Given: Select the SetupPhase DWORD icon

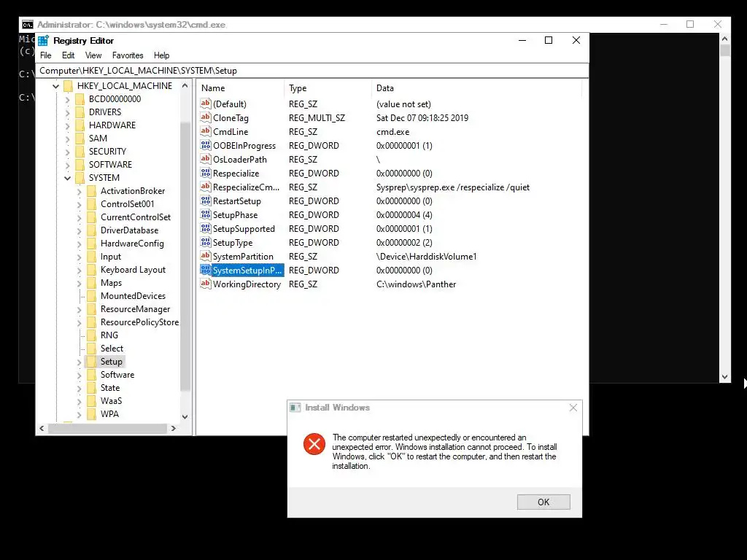Looking at the screenshot, I should point(205,214).
